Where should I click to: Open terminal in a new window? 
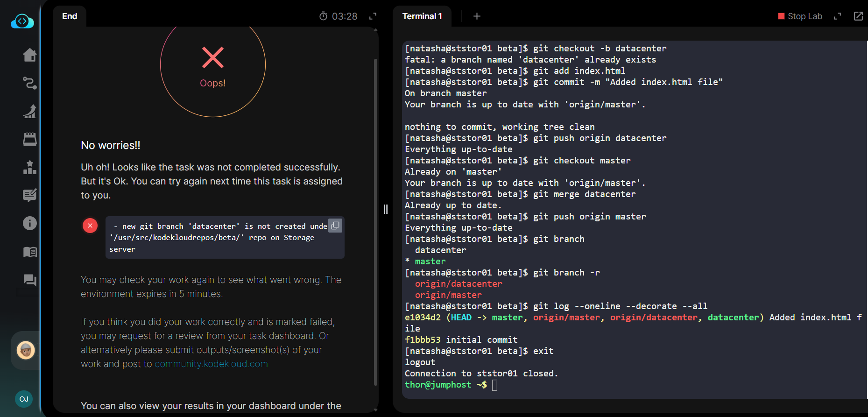click(x=858, y=16)
